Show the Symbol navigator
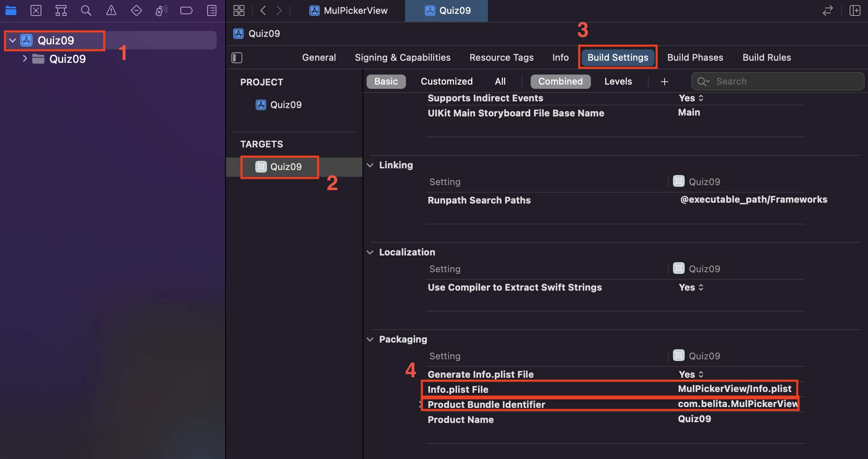The width and height of the screenshot is (868, 459). (x=61, y=10)
